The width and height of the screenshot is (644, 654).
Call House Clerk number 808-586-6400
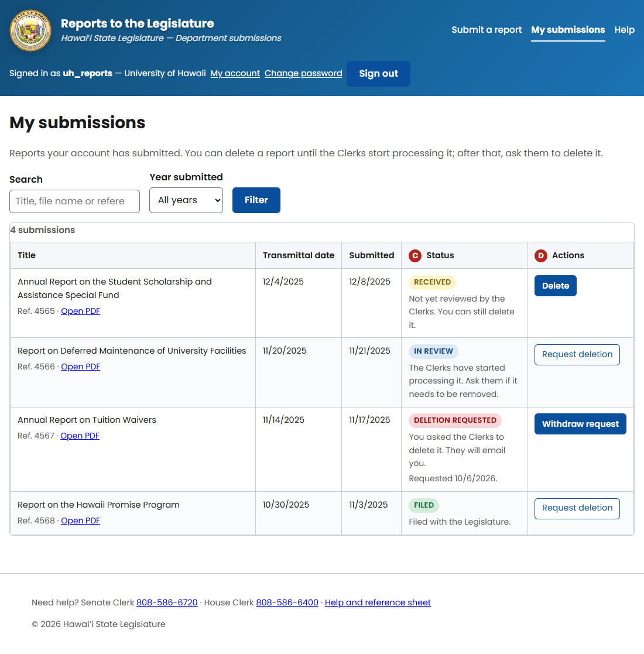[287, 602]
